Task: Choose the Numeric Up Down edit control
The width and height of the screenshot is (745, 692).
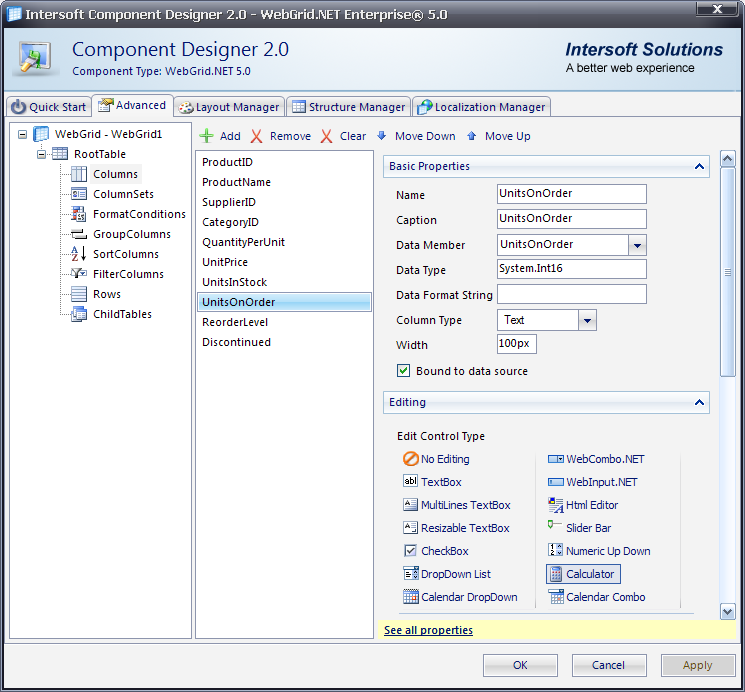Action: click(599, 551)
